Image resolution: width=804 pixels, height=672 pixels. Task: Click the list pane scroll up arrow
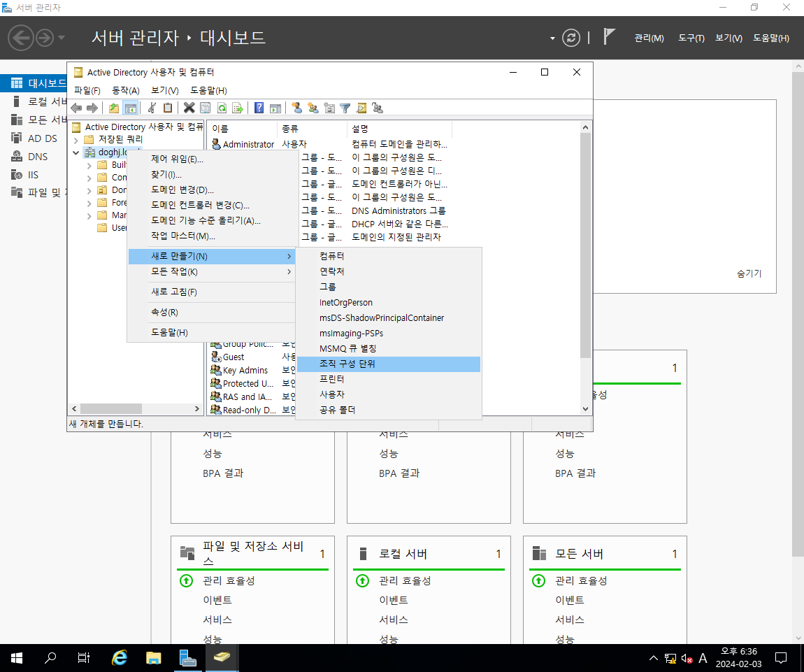pyautogui.click(x=586, y=127)
